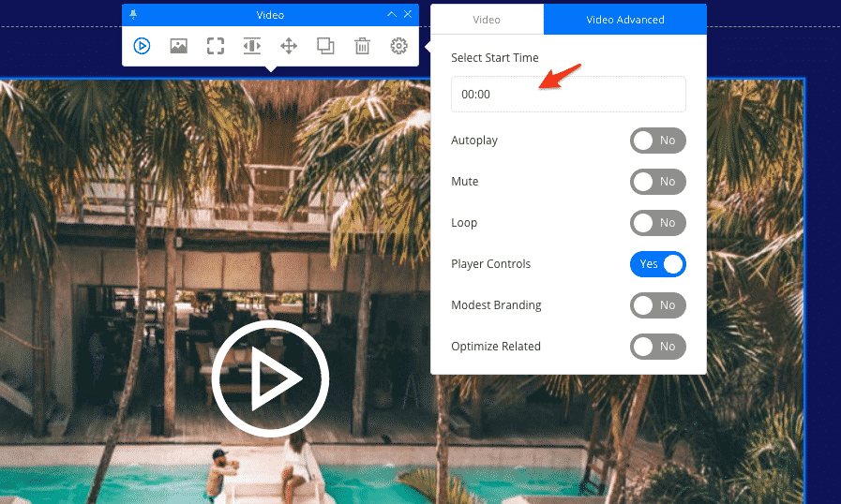The height and width of the screenshot is (504, 841).
Task: Select the move arrows icon
Action: pyautogui.click(x=289, y=46)
